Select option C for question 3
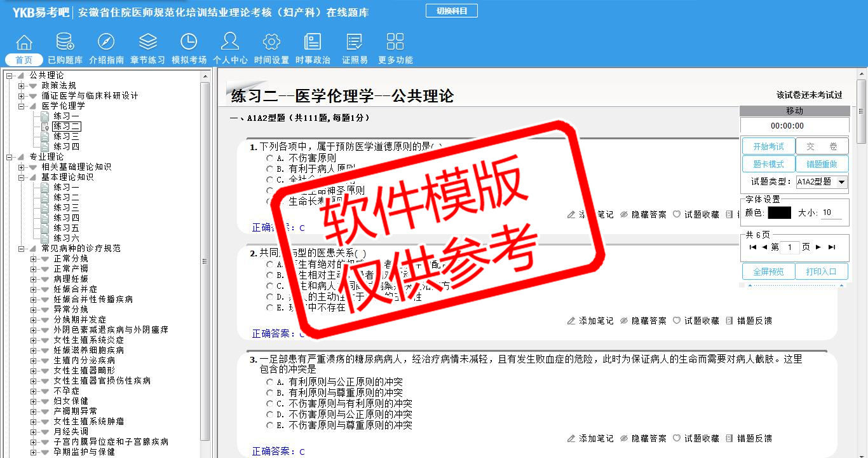The width and height of the screenshot is (868, 458). click(270, 404)
